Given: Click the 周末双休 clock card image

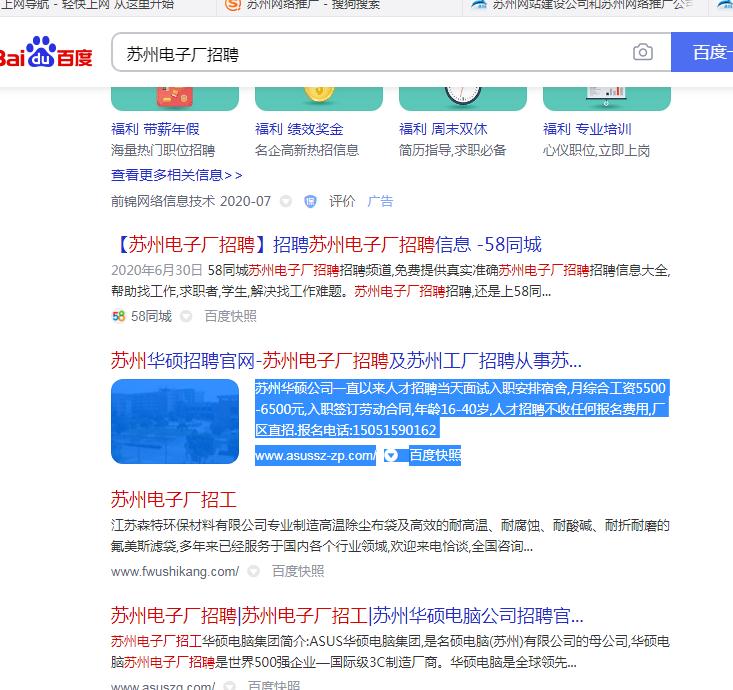Looking at the screenshot, I should pos(463,99).
